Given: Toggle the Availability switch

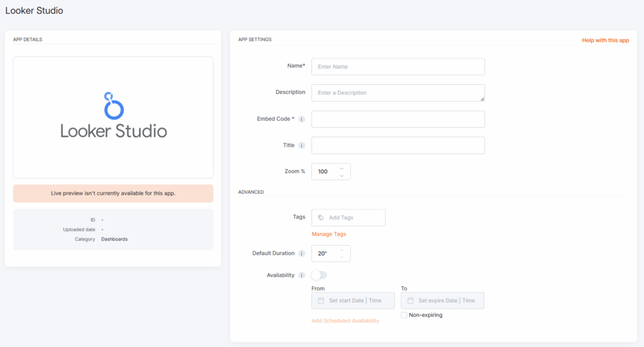Looking at the screenshot, I should [x=319, y=275].
